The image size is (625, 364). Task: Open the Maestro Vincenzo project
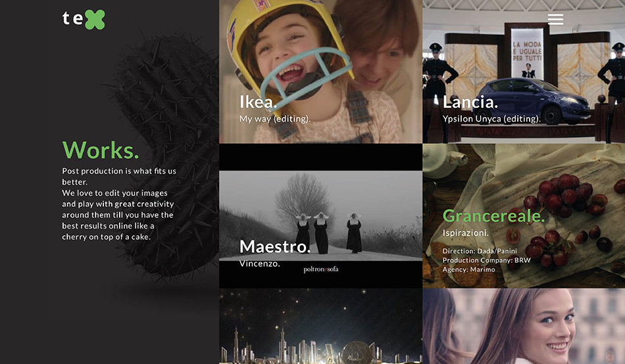[321, 216]
